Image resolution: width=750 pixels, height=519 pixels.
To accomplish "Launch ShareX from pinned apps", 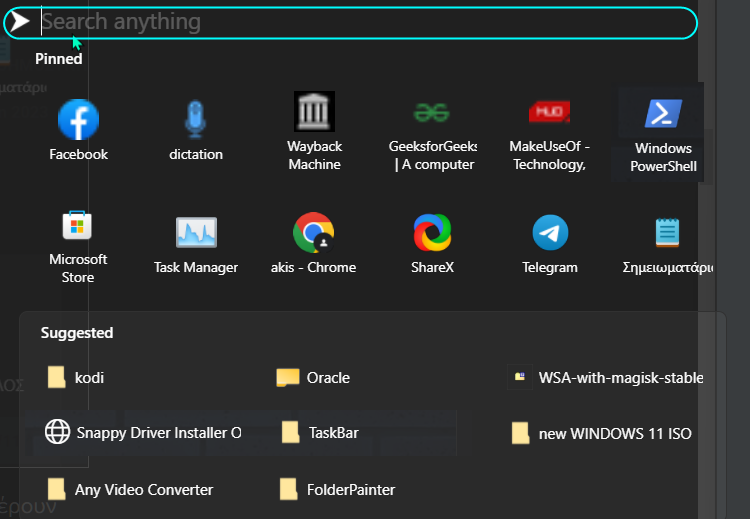I will tap(432, 232).
